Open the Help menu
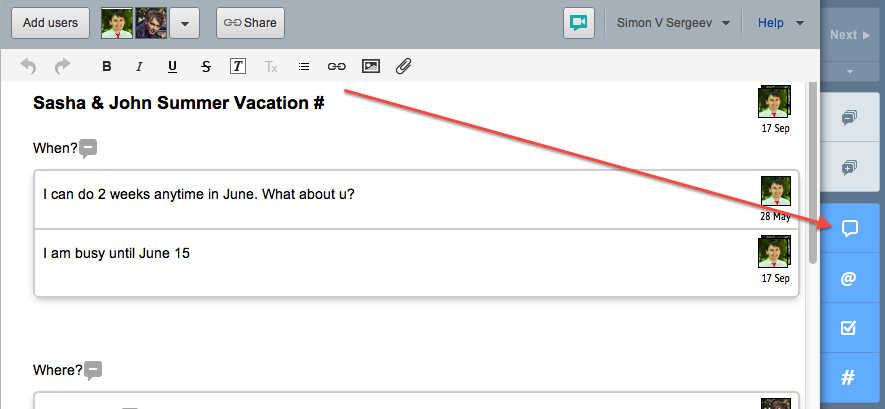 coord(781,23)
